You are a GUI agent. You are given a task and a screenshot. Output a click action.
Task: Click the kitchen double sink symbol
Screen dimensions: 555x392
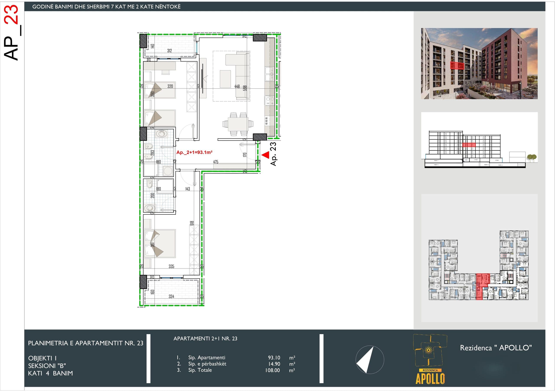(x=269, y=74)
